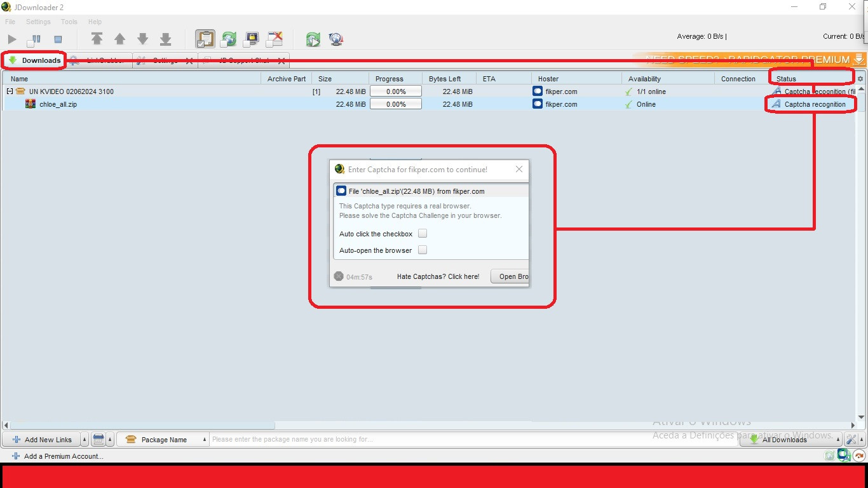Click fikper.com hoster icon in package row

[538, 91]
